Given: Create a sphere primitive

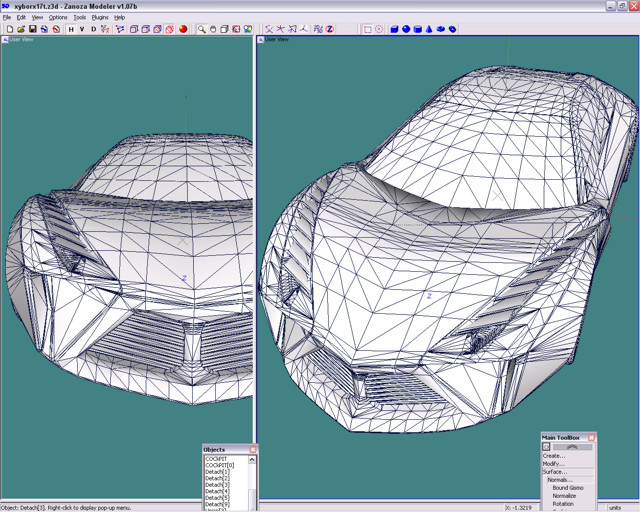Looking at the screenshot, I should [406, 29].
